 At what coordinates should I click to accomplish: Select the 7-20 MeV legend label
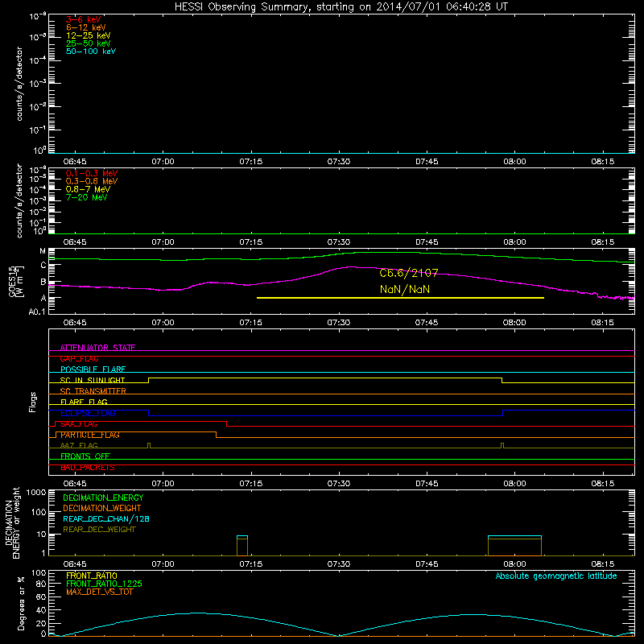tap(86, 197)
